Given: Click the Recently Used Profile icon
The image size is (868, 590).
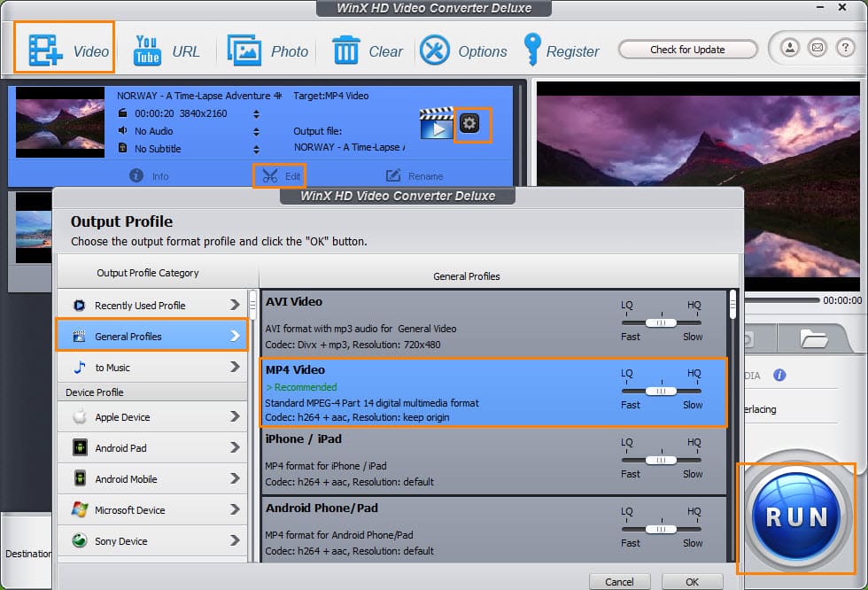Looking at the screenshot, I should [x=79, y=305].
